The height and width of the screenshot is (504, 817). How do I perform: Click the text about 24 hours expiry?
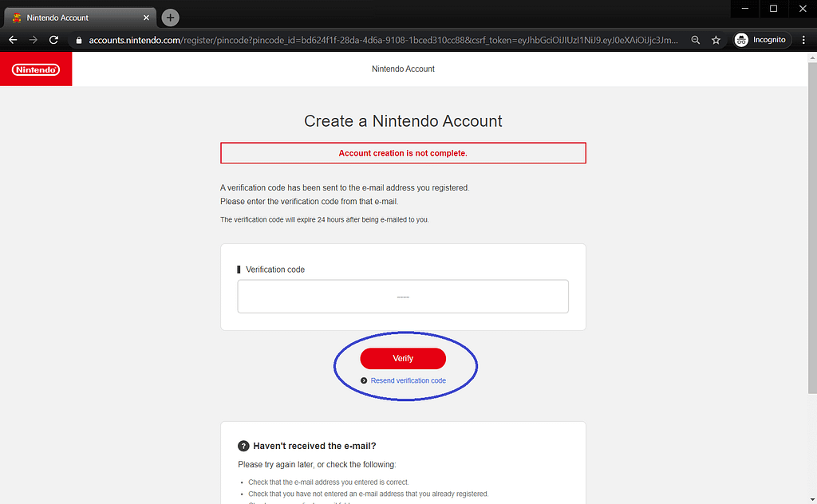click(x=324, y=220)
